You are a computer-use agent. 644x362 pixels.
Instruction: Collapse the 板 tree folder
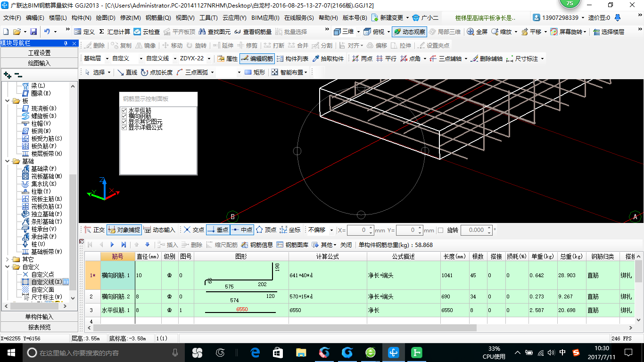[x=8, y=101]
